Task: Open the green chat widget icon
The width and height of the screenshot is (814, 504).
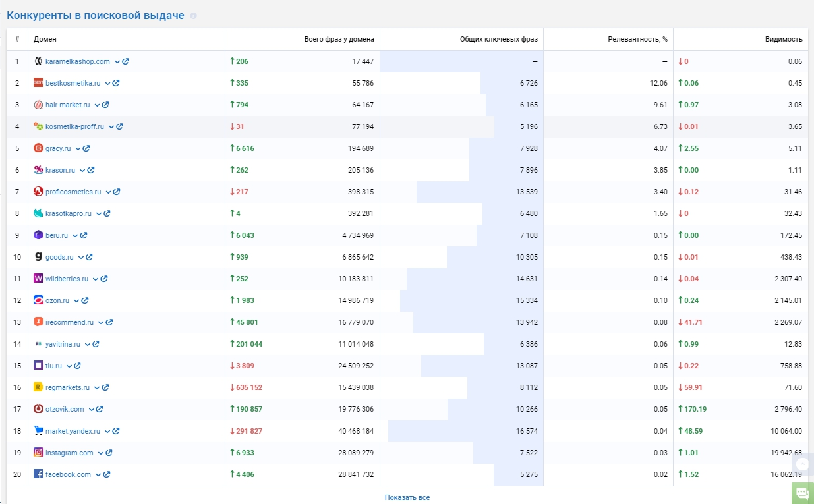Action: click(x=803, y=493)
